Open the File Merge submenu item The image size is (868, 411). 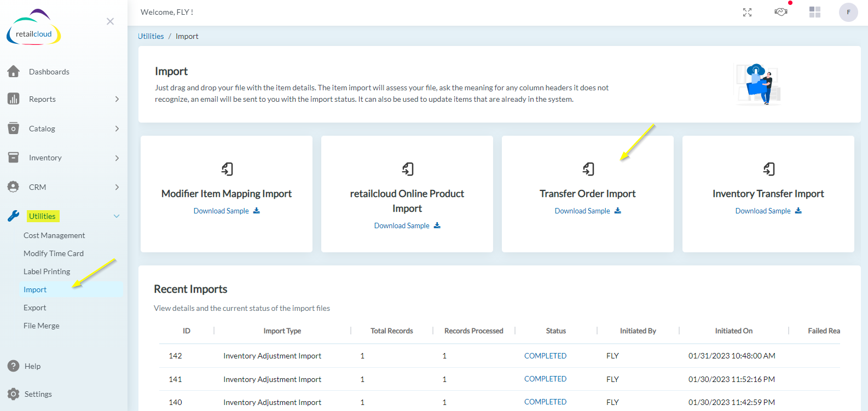click(x=41, y=326)
